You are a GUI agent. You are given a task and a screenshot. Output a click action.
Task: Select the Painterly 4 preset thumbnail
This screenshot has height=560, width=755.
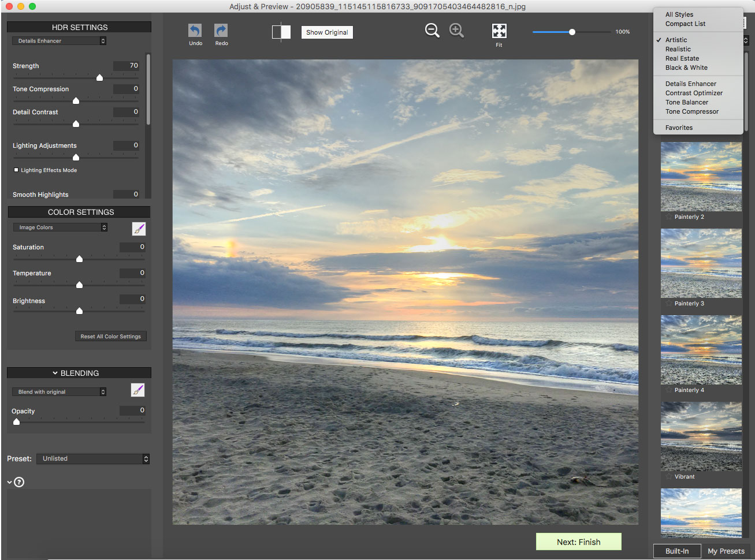[x=701, y=350]
